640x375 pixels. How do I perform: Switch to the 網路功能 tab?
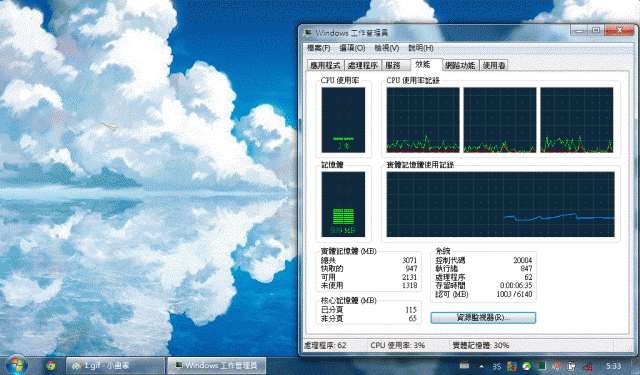click(x=460, y=65)
